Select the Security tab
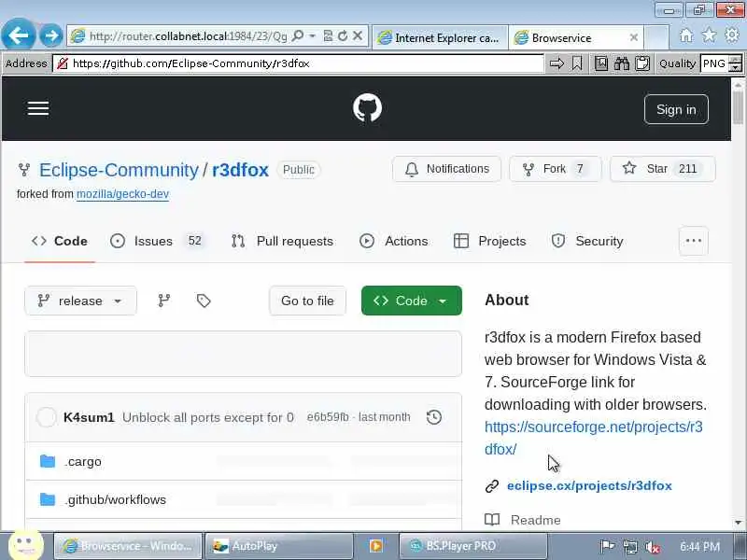Viewport: 747px width, 560px height. click(x=587, y=241)
